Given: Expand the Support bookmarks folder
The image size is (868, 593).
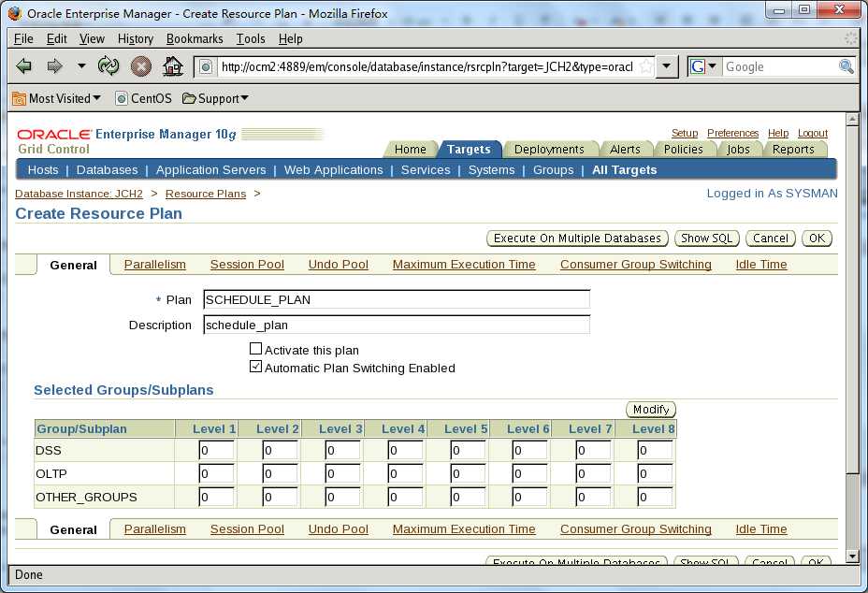Looking at the screenshot, I should [x=215, y=98].
